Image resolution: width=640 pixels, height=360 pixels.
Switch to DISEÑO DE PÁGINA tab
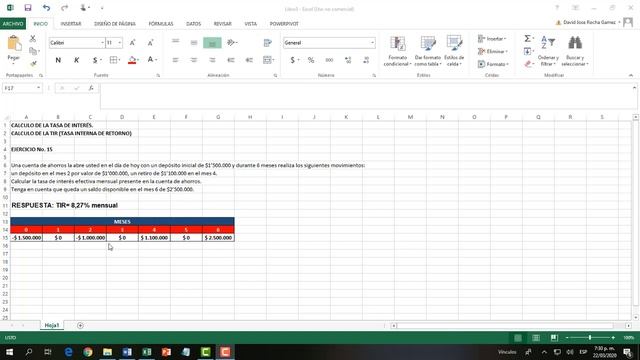tap(115, 24)
